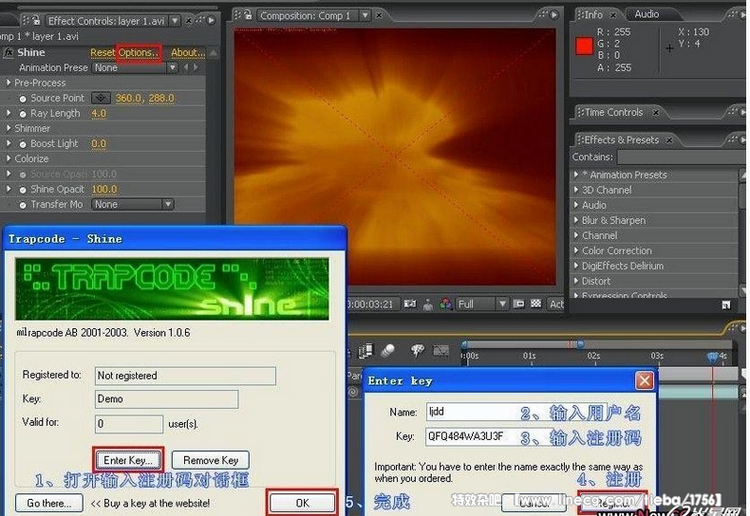Expand the 3D Channel effects category
Image resolution: width=750 pixels, height=516 pixels.
576,189
